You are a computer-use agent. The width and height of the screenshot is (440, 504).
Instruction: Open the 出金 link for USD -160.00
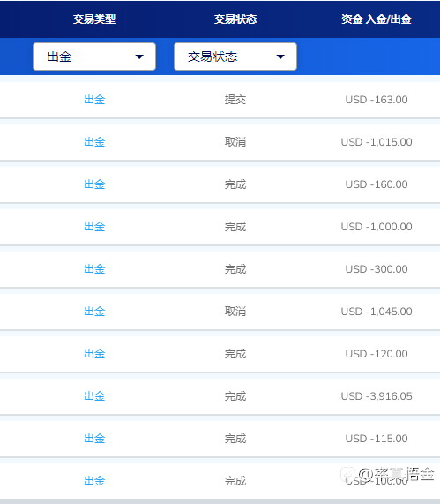[x=94, y=184]
